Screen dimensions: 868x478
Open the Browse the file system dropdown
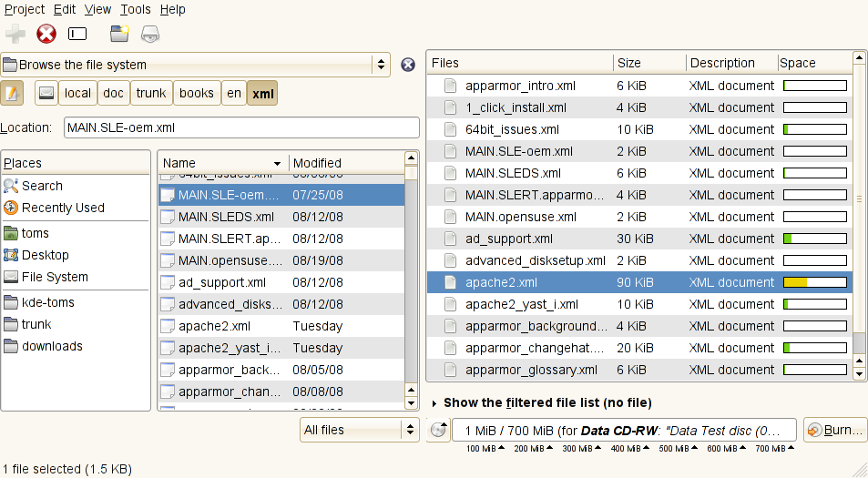[196, 65]
